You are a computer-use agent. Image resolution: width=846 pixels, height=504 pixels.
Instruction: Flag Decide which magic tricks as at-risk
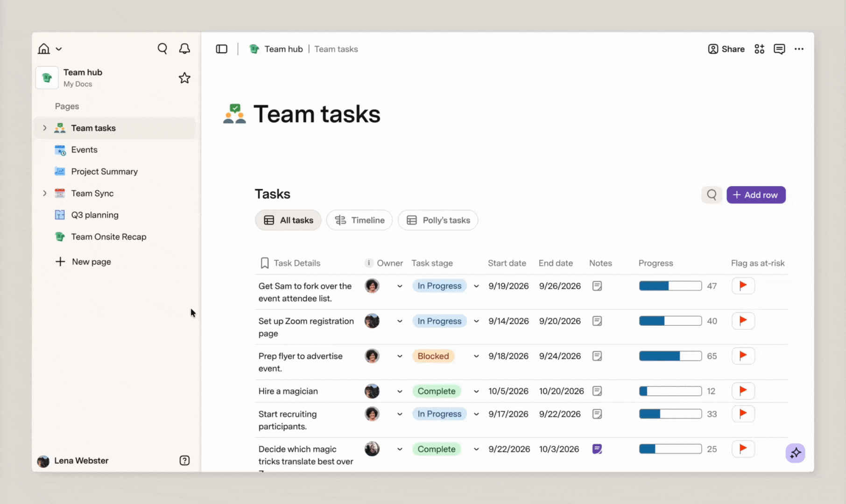pos(743,448)
